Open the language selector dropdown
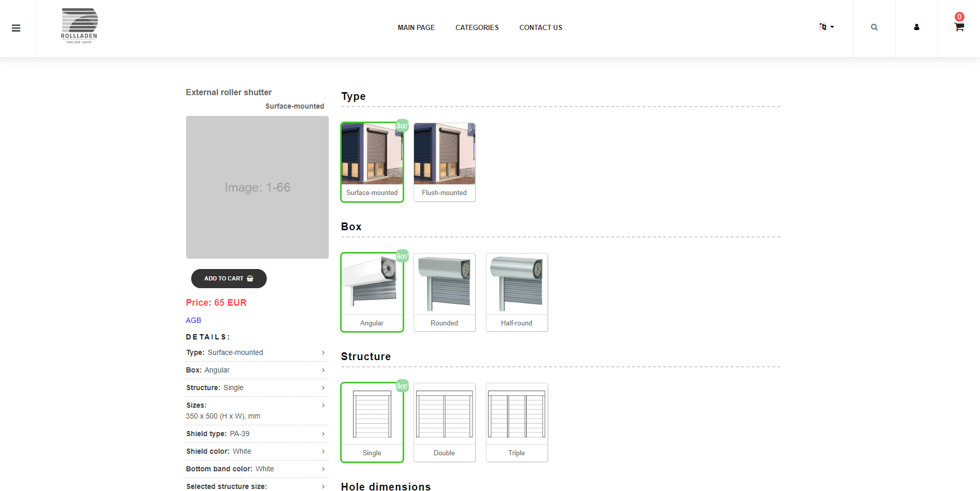 (826, 27)
